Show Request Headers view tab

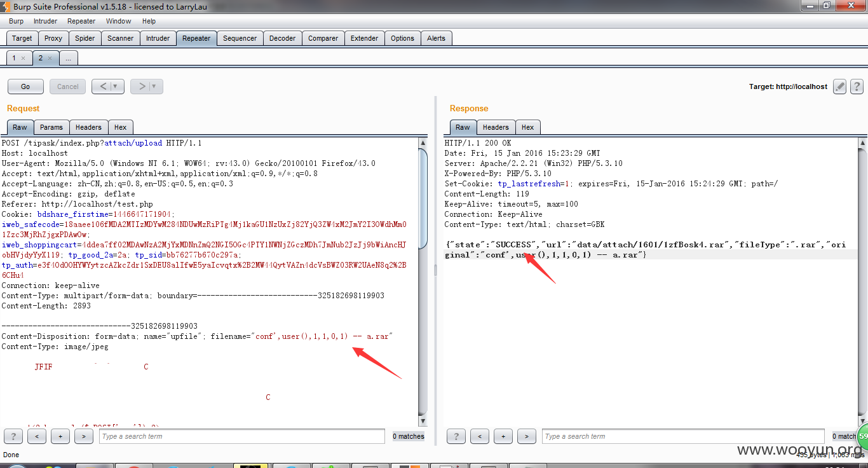click(88, 127)
